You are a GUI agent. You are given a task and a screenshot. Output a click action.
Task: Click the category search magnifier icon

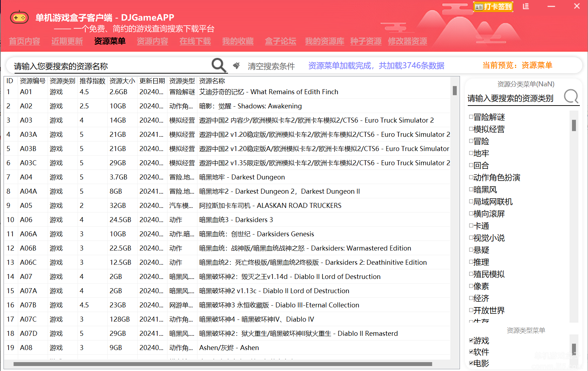point(571,96)
